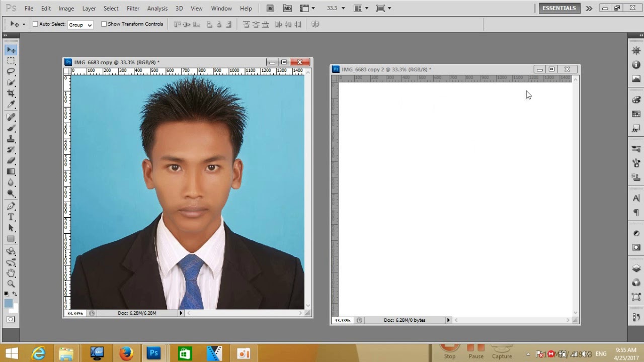Select the Spot Healing Brush tool
The image size is (644, 362).
[x=11, y=117]
